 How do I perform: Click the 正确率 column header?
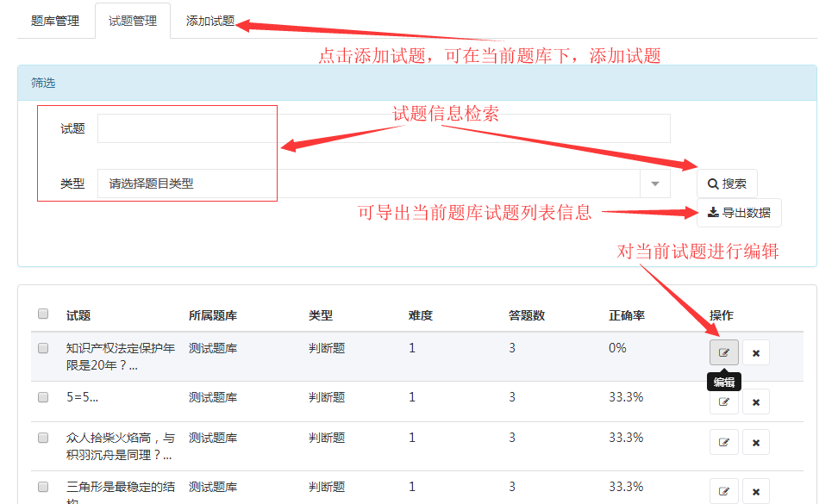[x=627, y=315]
